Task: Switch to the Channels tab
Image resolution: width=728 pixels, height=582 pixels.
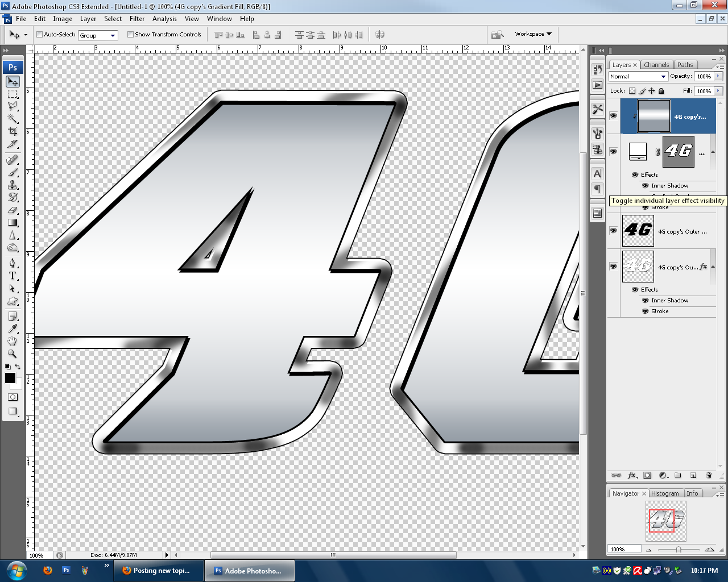Action: coord(656,65)
